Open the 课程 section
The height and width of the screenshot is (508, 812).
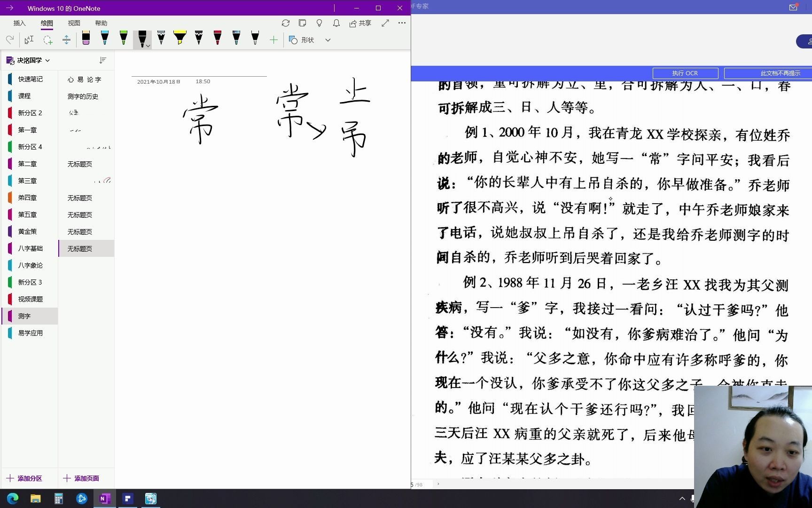click(x=30, y=96)
